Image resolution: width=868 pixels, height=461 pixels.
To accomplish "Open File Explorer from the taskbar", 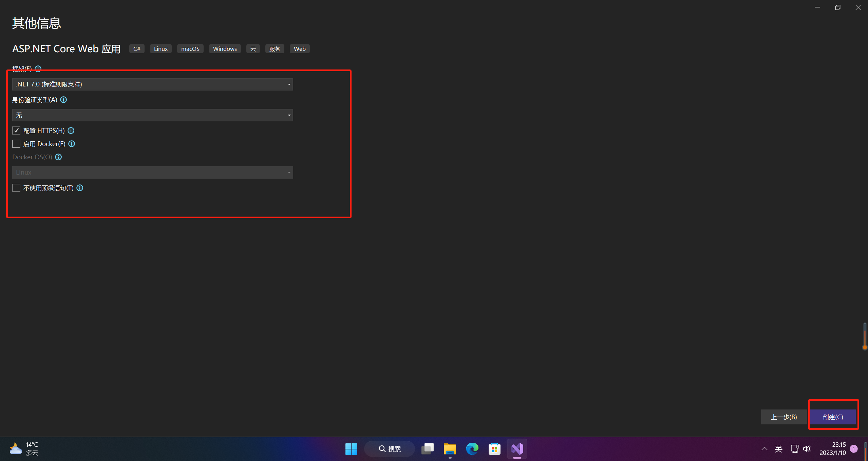I will click(x=450, y=449).
